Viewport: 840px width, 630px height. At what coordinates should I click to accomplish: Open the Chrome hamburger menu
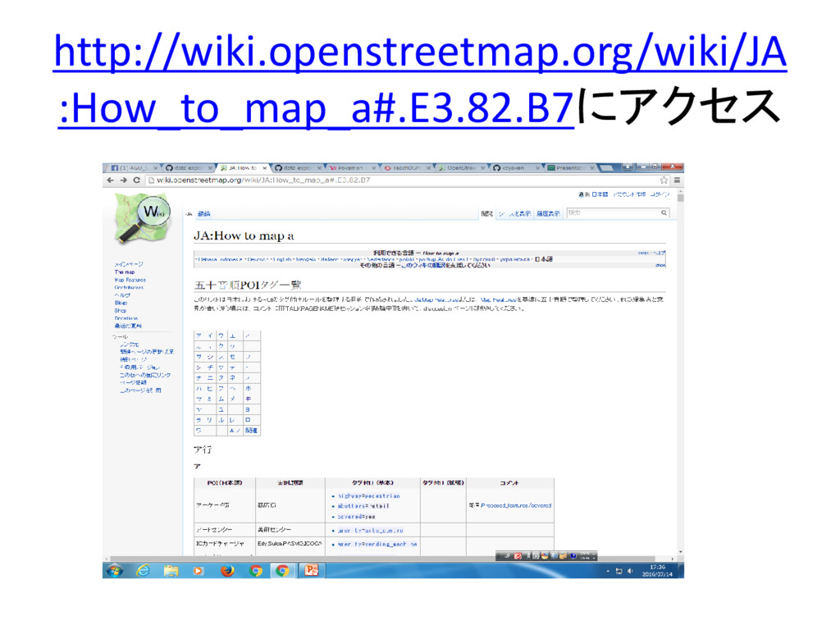tap(677, 180)
